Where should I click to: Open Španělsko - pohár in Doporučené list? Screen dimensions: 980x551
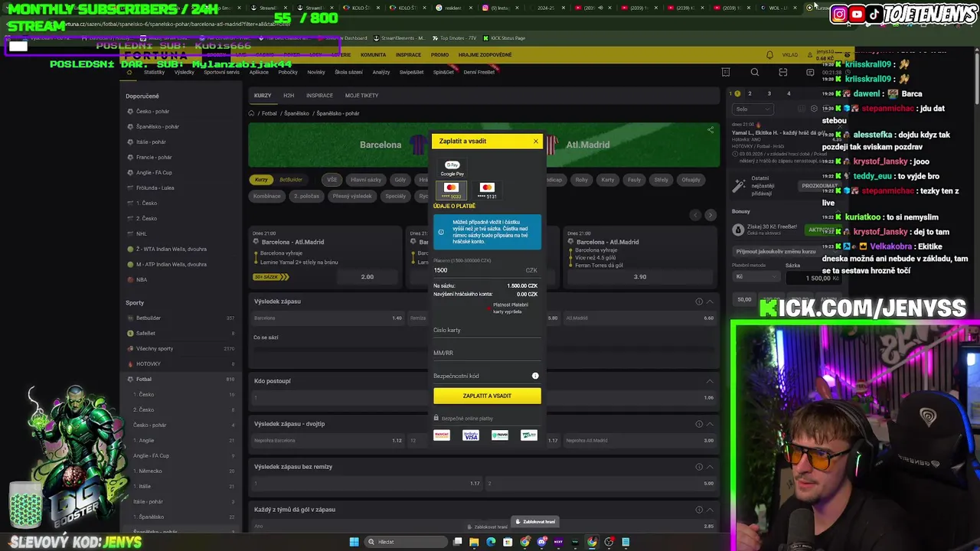click(158, 126)
